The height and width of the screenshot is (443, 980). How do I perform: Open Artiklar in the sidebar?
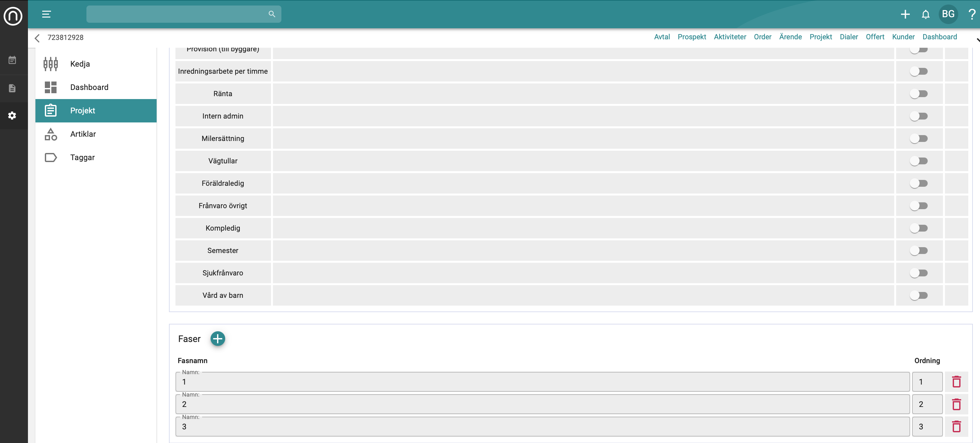96,134
